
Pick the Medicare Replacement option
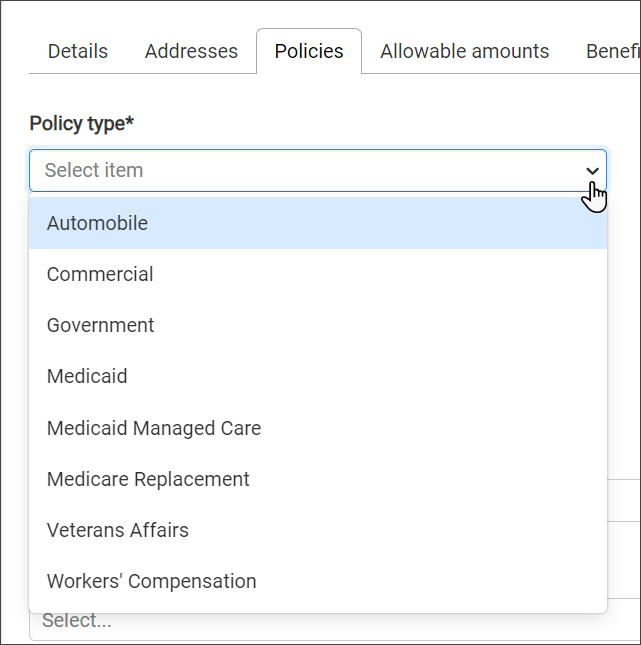(x=148, y=479)
